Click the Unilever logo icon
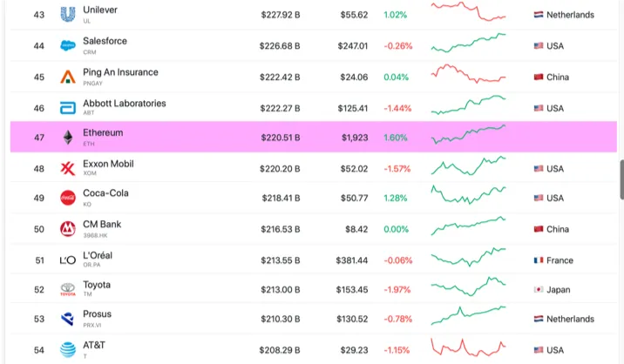This screenshot has width=624, height=364. click(x=68, y=14)
